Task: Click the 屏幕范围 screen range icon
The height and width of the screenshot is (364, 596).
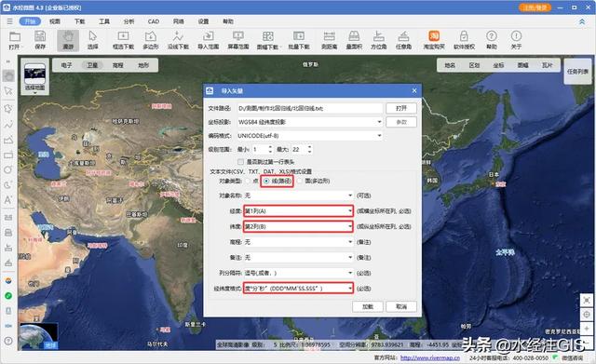Action: coord(238,40)
